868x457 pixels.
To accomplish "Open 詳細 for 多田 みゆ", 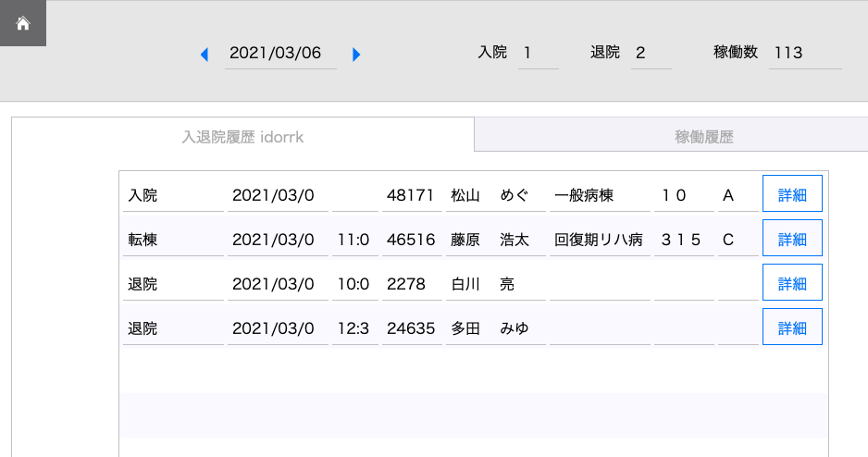I will [x=792, y=327].
